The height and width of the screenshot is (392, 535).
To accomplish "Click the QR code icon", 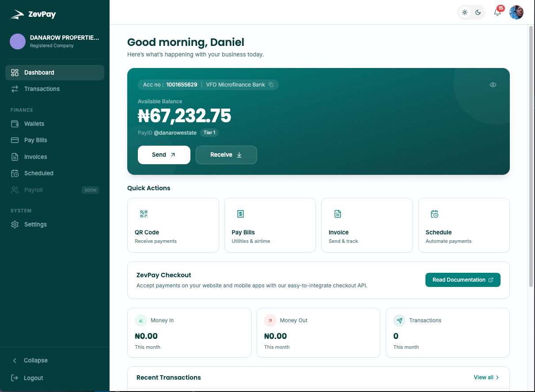I will [144, 214].
